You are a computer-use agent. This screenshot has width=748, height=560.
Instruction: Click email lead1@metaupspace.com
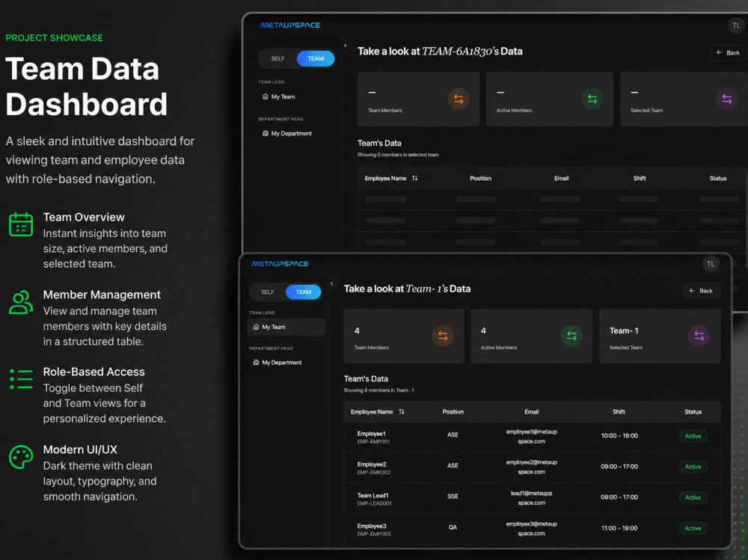coord(531,498)
